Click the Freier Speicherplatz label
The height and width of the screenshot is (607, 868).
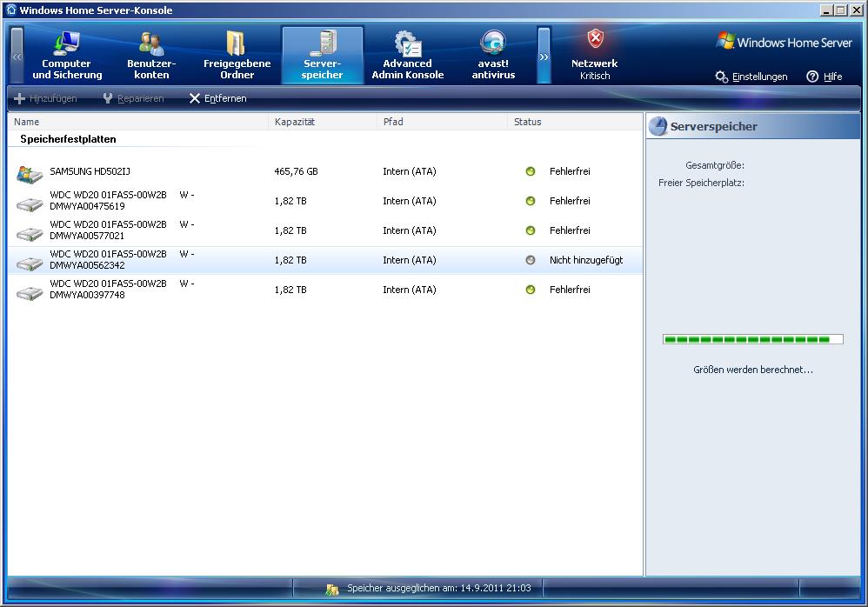[701, 183]
